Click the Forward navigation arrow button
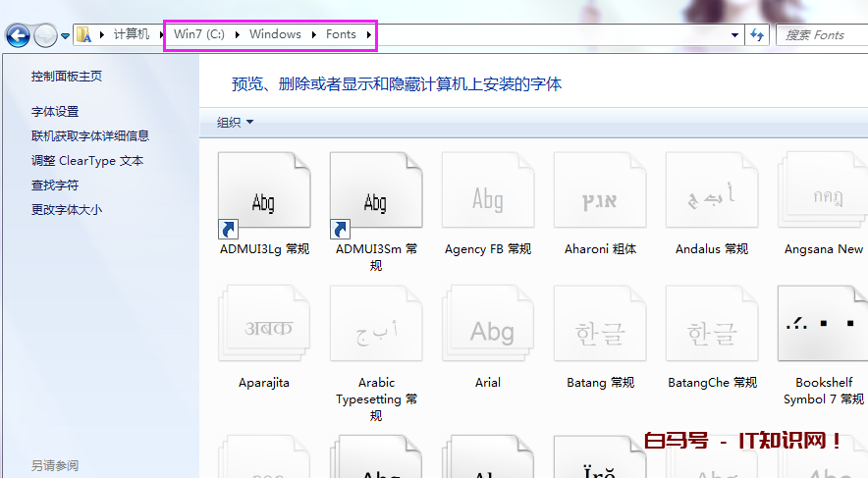This screenshot has height=478, width=868. tap(45, 36)
